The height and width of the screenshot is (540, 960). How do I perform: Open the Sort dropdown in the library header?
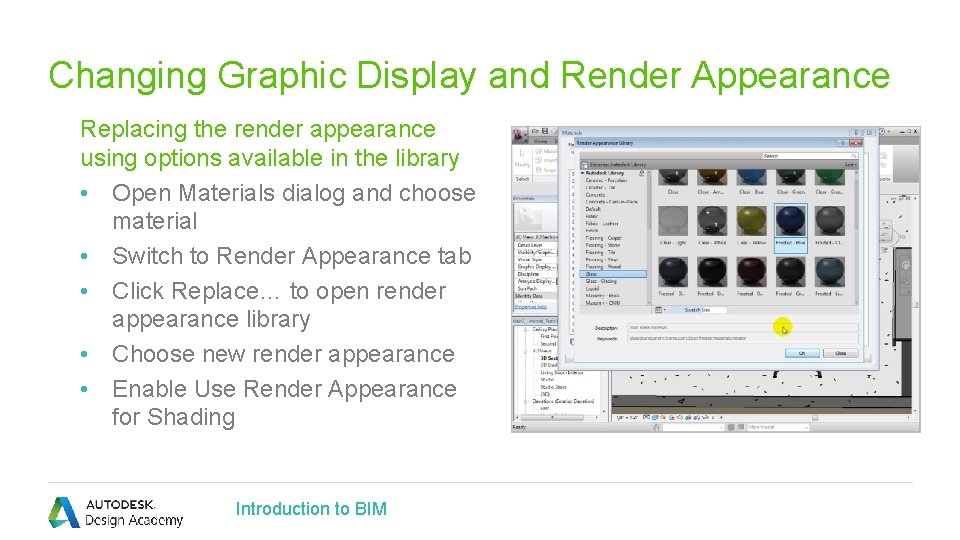coord(850,165)
